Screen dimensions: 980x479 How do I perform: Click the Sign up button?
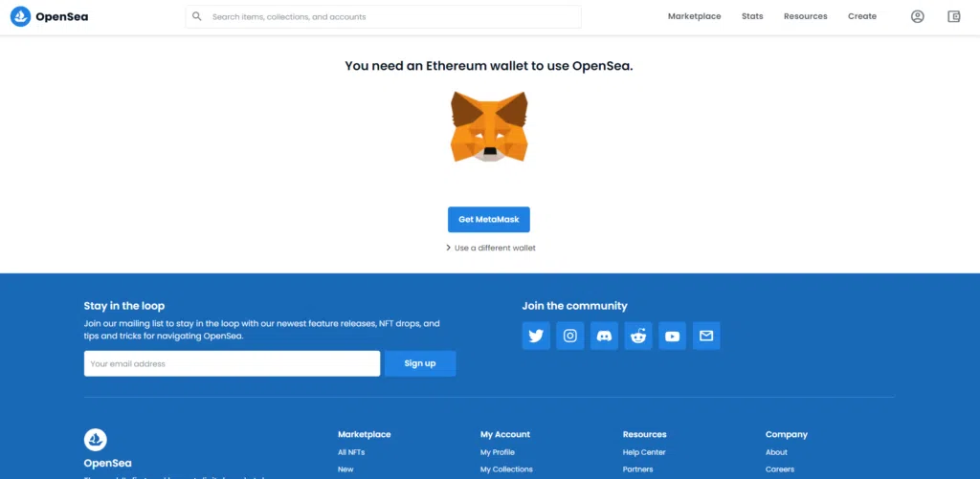[x=420, y=363]
